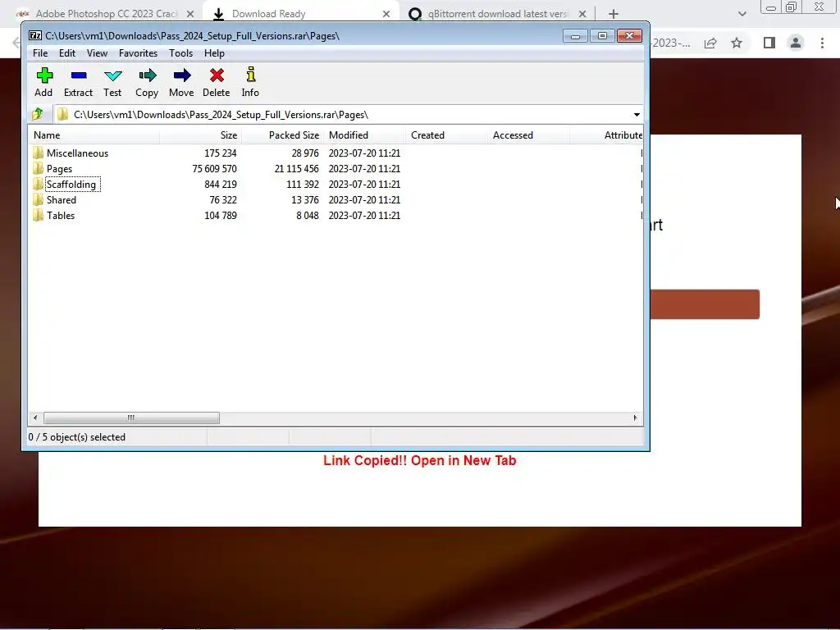Image resolution: width=840 pixels, height=630 pixels.
Task: Click the Pages folder icon
Action: [38, 168]
